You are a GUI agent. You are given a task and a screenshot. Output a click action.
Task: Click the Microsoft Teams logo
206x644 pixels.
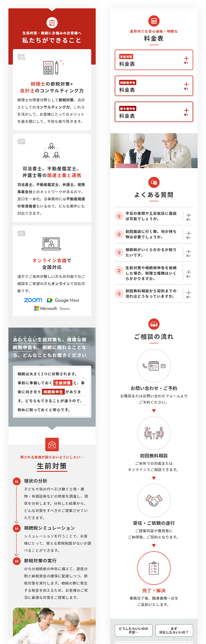pos(52,308)
